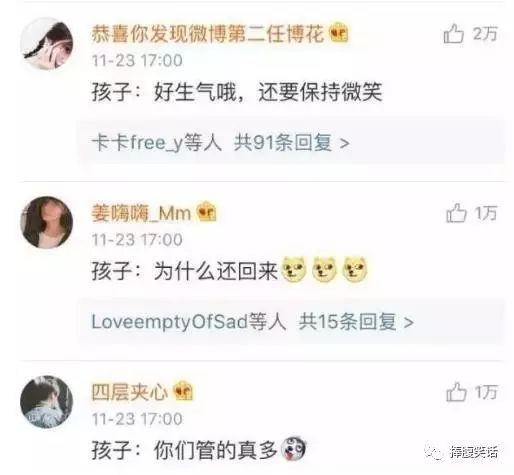Viewport: 514px width, 475px height.
Task: Tap the member badge next to 恭喜你发现微博第二任博花
Action: pos(339,33)
